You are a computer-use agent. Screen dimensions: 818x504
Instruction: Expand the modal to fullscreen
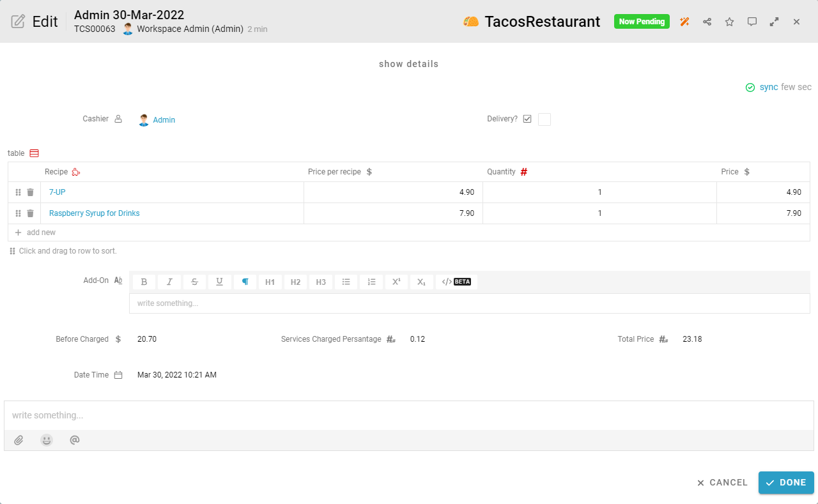pos(774,22)
